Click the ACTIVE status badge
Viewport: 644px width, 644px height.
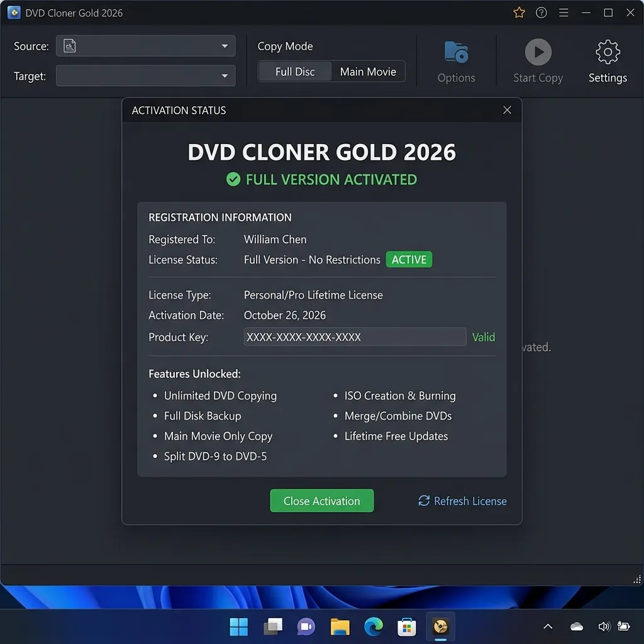[409, 260]
